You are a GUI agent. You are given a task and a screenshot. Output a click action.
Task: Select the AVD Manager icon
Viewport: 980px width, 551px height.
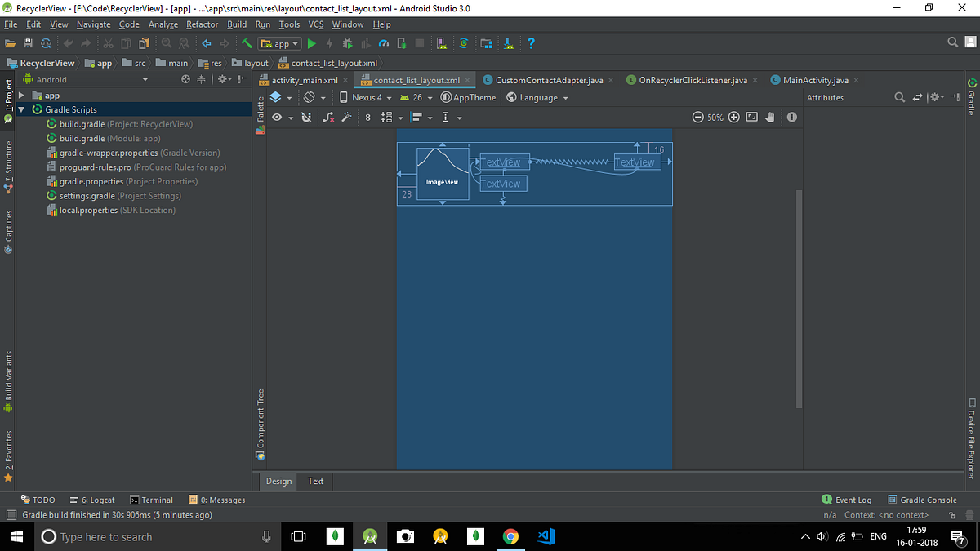441,43
